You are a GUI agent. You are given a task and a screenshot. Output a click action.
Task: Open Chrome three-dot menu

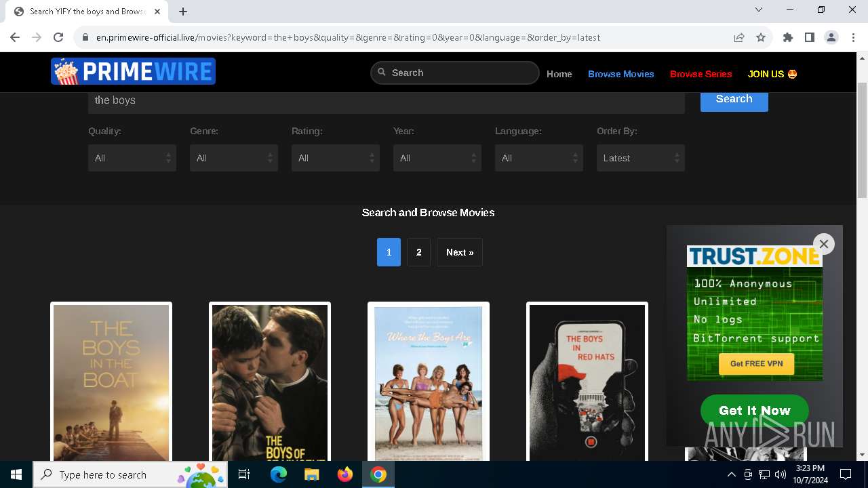point(853,37)
